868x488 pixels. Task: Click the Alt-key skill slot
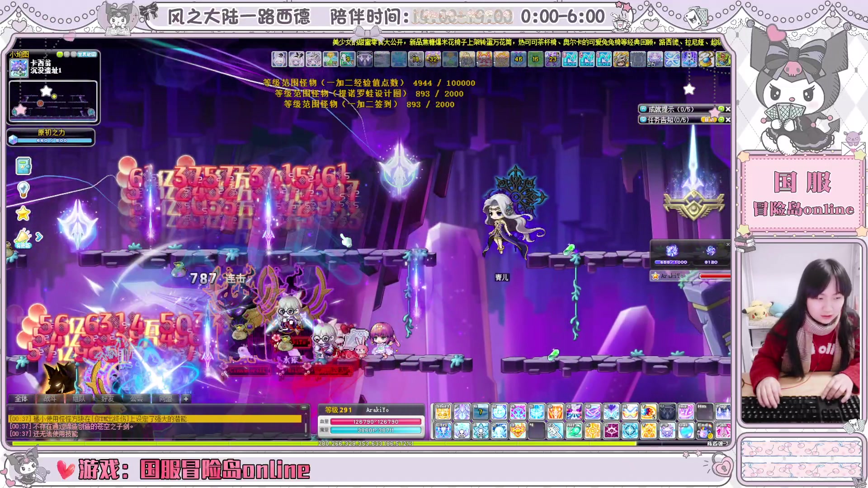(573, 431)
